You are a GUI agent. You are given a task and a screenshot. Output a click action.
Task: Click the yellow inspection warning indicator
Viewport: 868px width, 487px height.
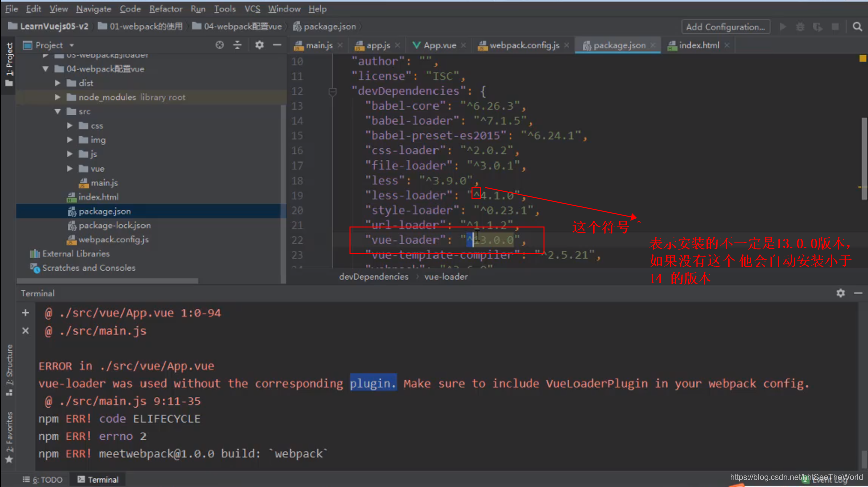[x=863, y=59]
